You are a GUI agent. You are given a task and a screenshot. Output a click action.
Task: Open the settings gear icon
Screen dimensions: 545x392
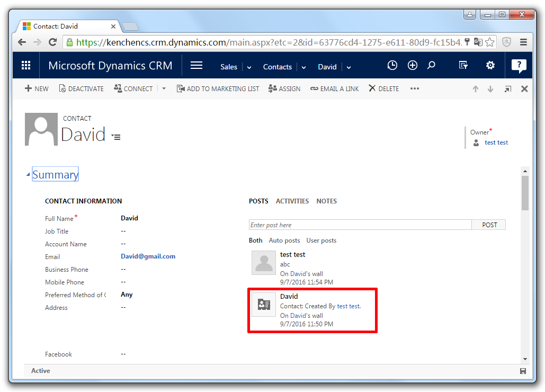point(490,65)
